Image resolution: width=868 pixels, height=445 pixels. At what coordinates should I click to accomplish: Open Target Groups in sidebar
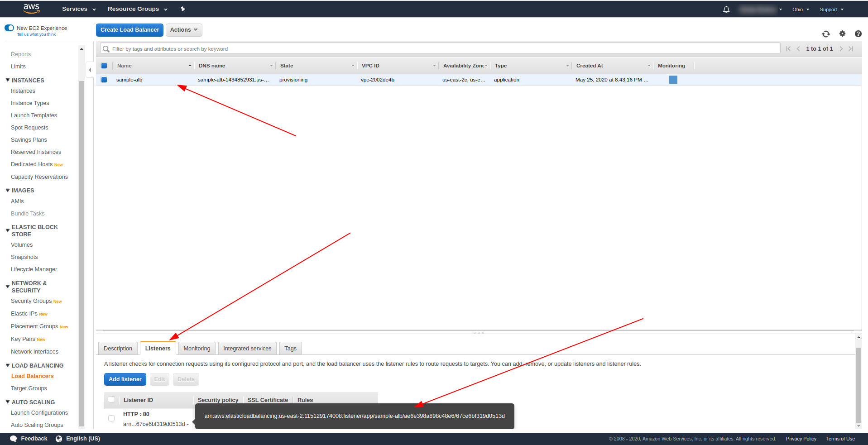tap(29, 388)
